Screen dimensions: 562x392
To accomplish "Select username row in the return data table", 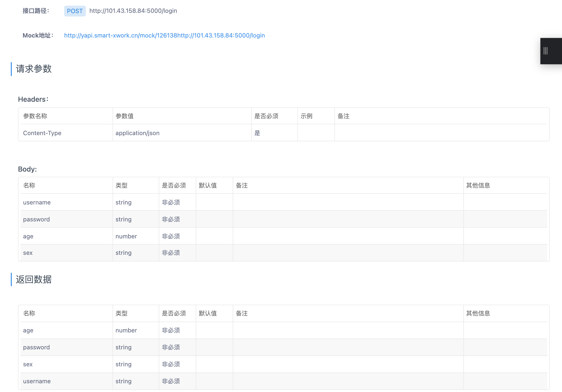I will (x=37, y=381).
